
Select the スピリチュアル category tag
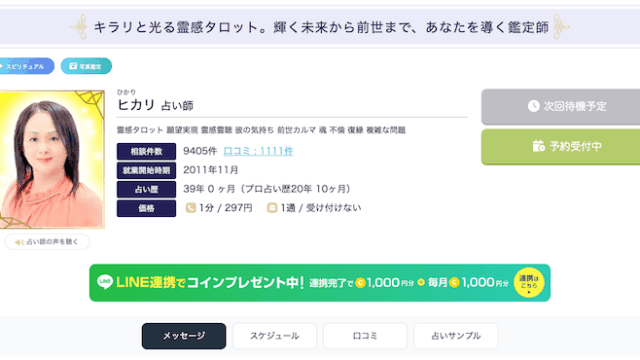pos(26,66)
